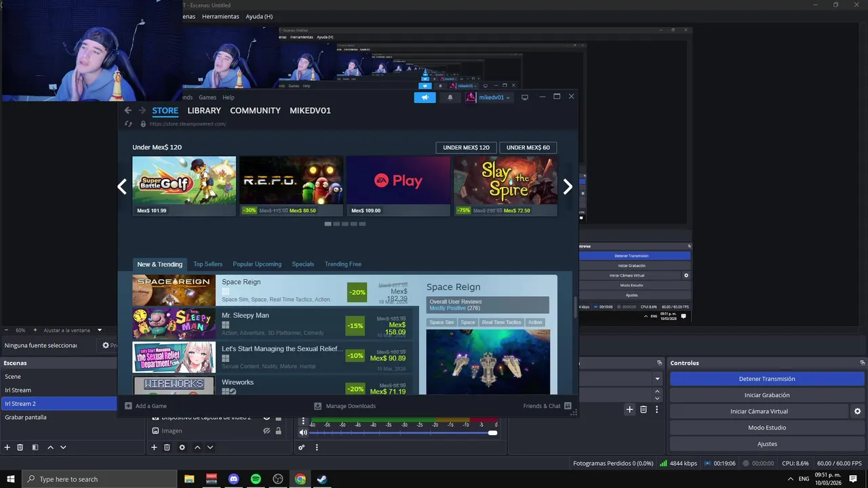Adjust the audio mixer volume slider
This screenshot has height=488, width=868.
click(403, 432)
